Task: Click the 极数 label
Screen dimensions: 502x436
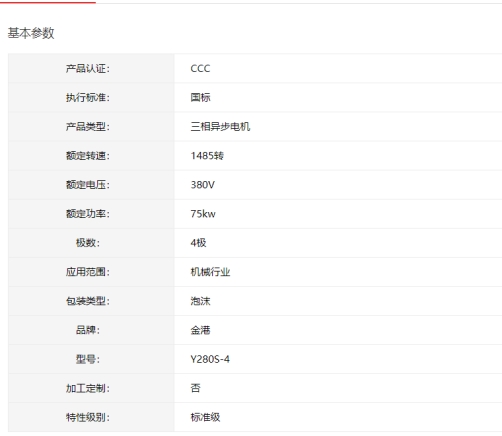Action: (x=88, y=243)
